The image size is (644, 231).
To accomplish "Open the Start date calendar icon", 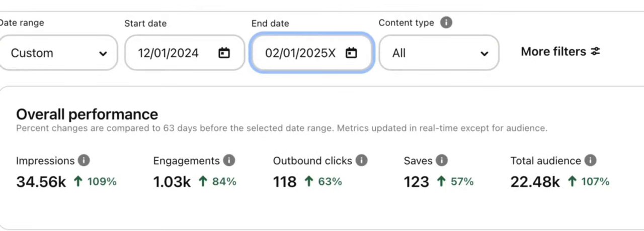I will click(x=224, y=53).
